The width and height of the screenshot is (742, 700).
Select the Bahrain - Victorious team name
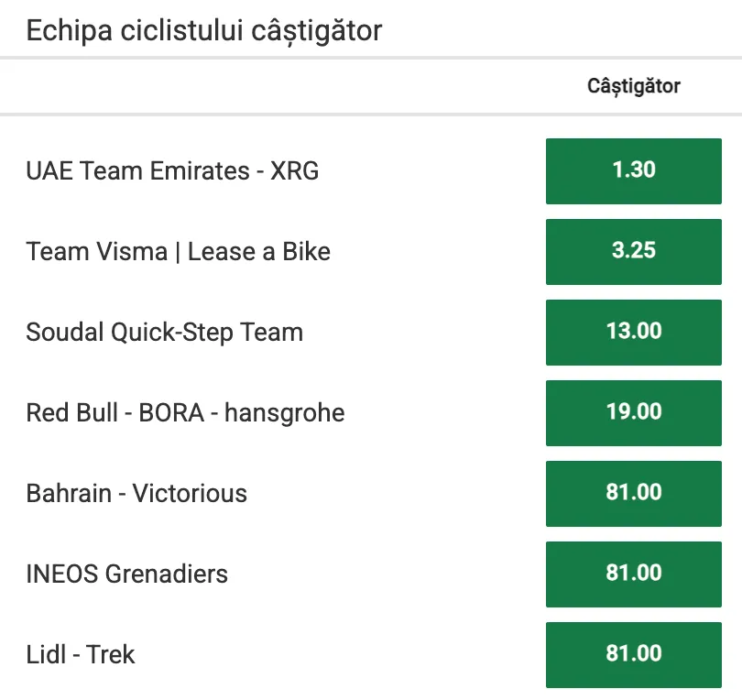coord(136,493)
